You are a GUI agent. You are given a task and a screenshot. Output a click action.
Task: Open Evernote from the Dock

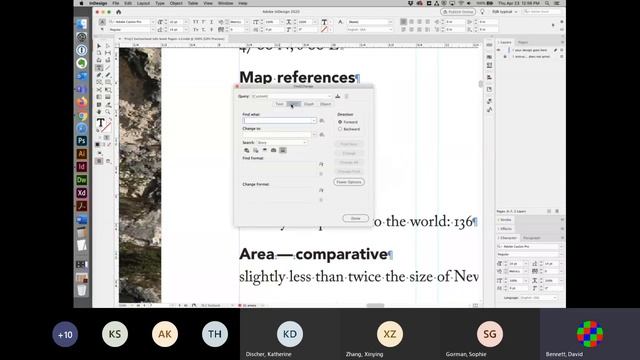pos(82,63)
